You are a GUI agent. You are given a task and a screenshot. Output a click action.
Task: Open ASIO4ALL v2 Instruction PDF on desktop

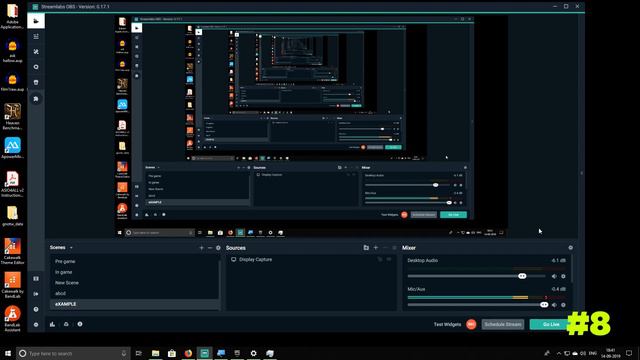click(12, 184)
